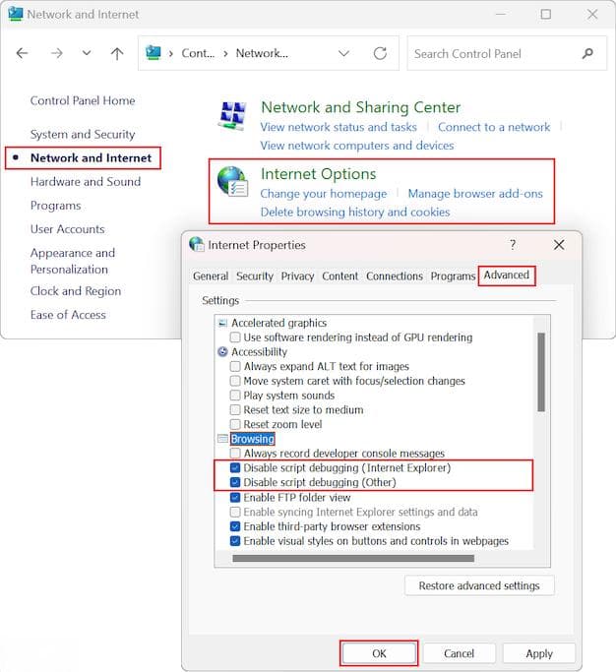Click the Forward arrow in Control Panel
Image resolution: width=616 pixels, height=672 pixels.
click(x=57, y=53)
